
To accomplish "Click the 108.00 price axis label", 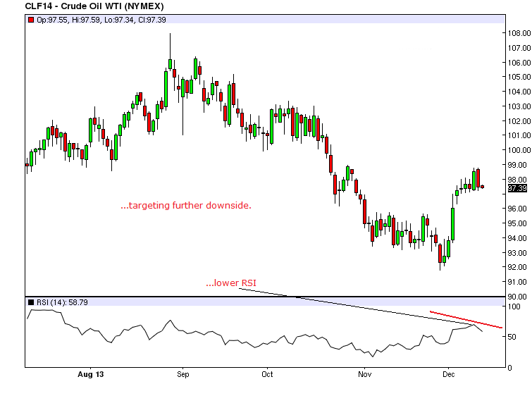I will tap(518, 33).
